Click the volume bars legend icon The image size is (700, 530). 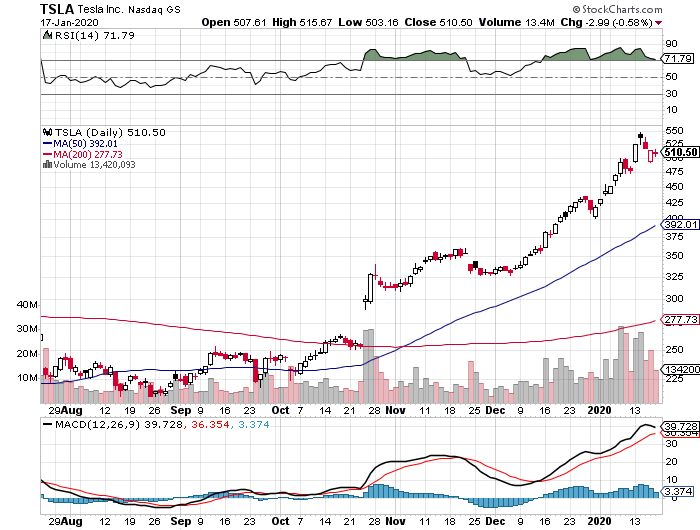(47, 165)
